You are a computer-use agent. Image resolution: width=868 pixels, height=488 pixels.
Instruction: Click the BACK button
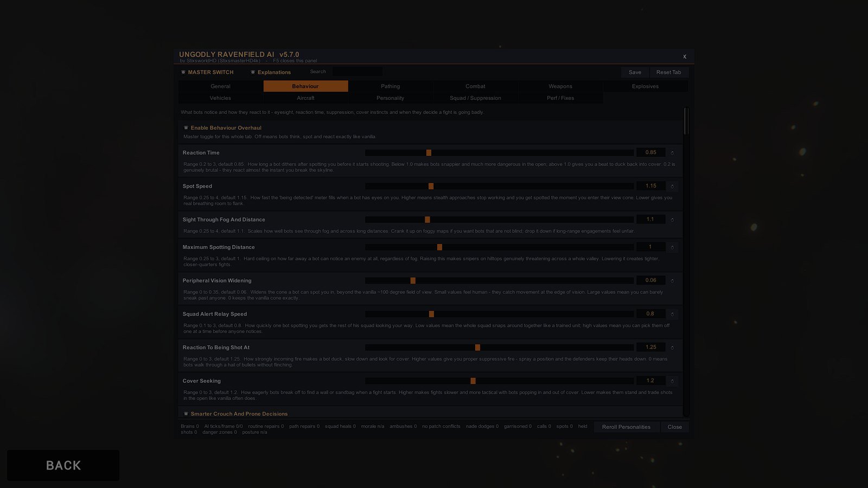coord(63,465)
